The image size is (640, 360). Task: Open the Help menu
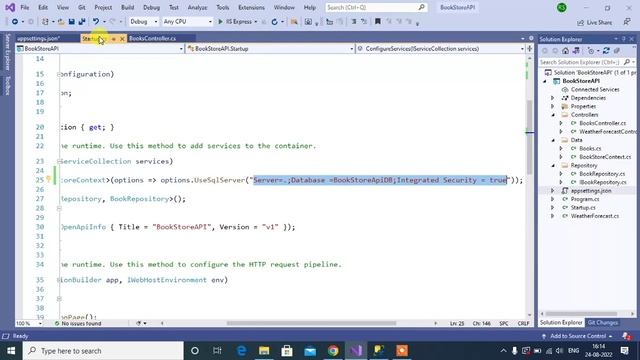tap(310, 7)
